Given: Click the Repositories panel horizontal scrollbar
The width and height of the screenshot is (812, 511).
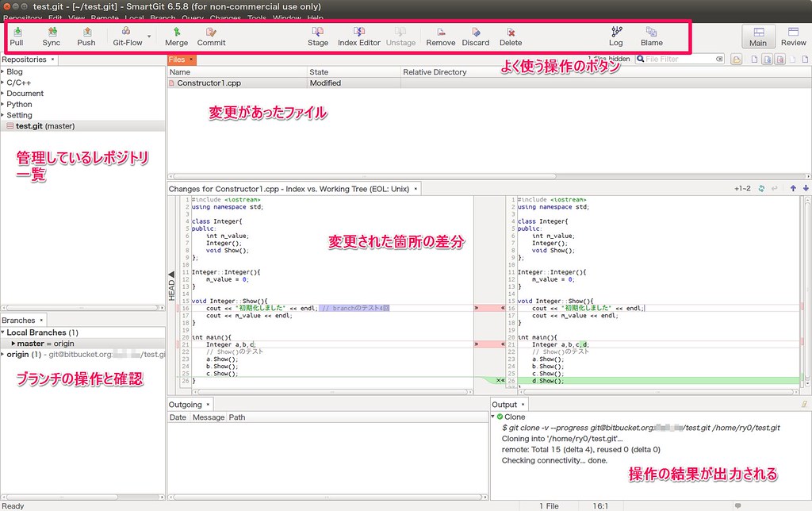Looking at the screenshot, I should click(82, 308).
